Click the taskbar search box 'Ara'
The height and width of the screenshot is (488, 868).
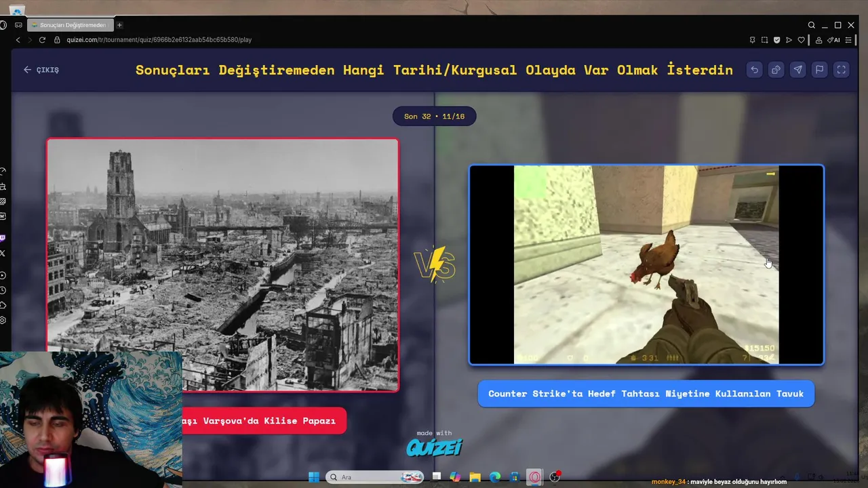pos(375,477)
